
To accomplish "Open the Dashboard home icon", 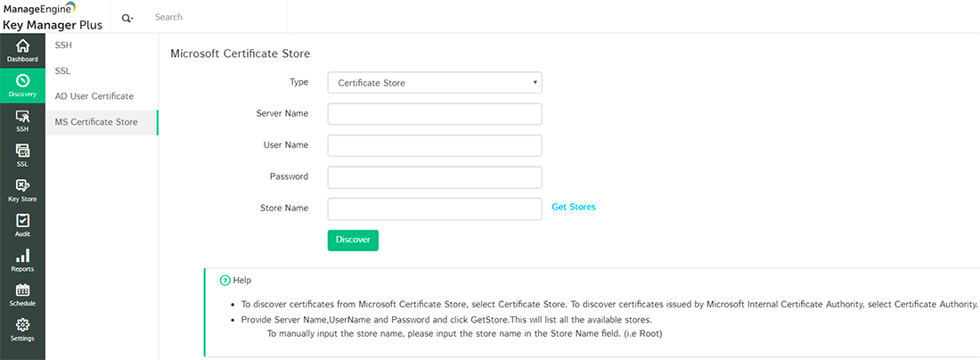I will [x=22, y=46].
